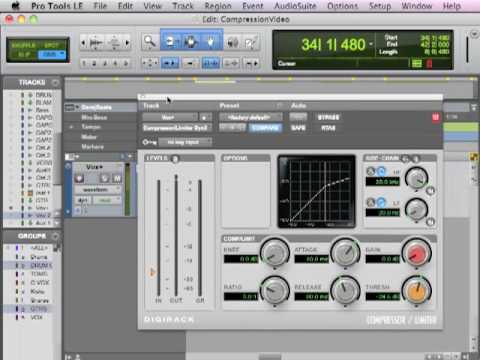Click the HF filter notch shape icon
The image size is (480, 360).
tap(371, 171)
